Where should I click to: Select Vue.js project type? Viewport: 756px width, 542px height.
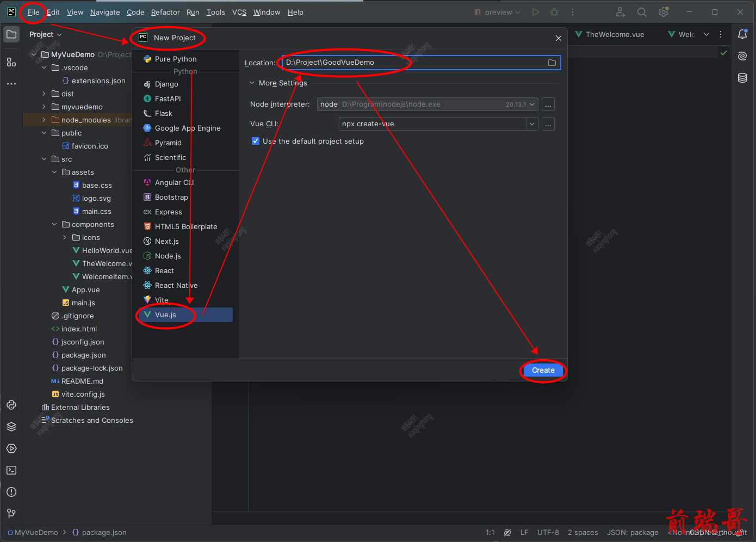185,315
